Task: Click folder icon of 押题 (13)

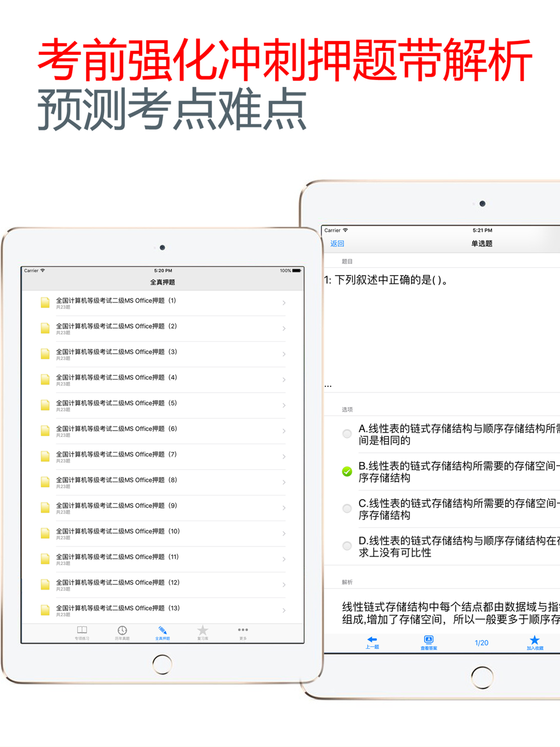Action: (x=45, y=610)
